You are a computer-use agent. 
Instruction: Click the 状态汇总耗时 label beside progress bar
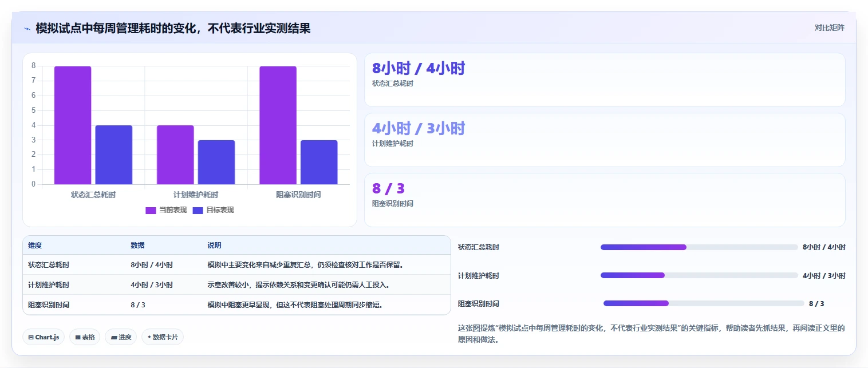click(x=479, y=247)
